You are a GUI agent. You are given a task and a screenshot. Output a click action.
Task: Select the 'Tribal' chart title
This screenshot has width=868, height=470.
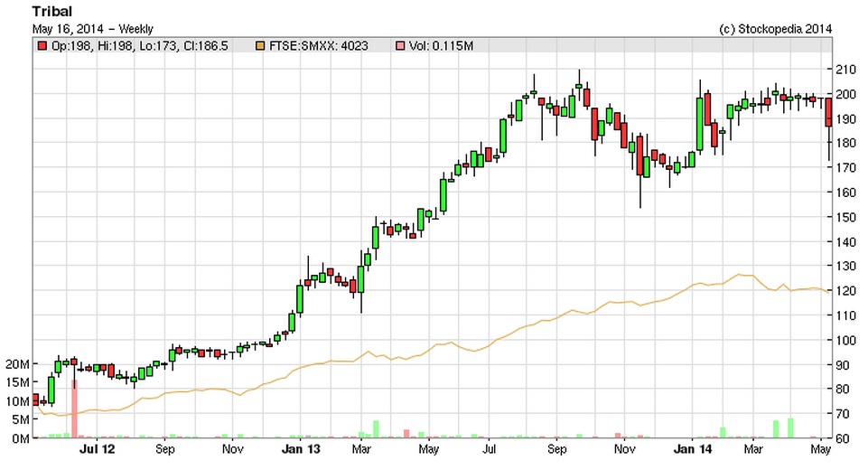52,11
